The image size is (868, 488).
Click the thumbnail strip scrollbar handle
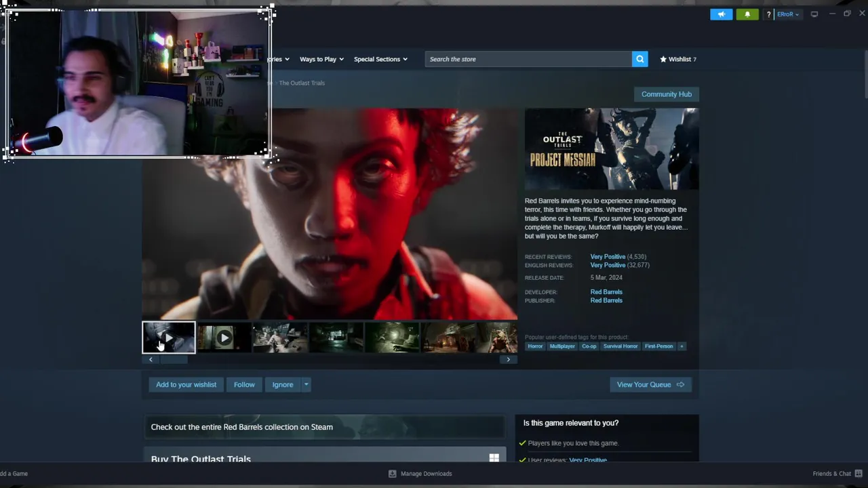(x=173, y=360)
